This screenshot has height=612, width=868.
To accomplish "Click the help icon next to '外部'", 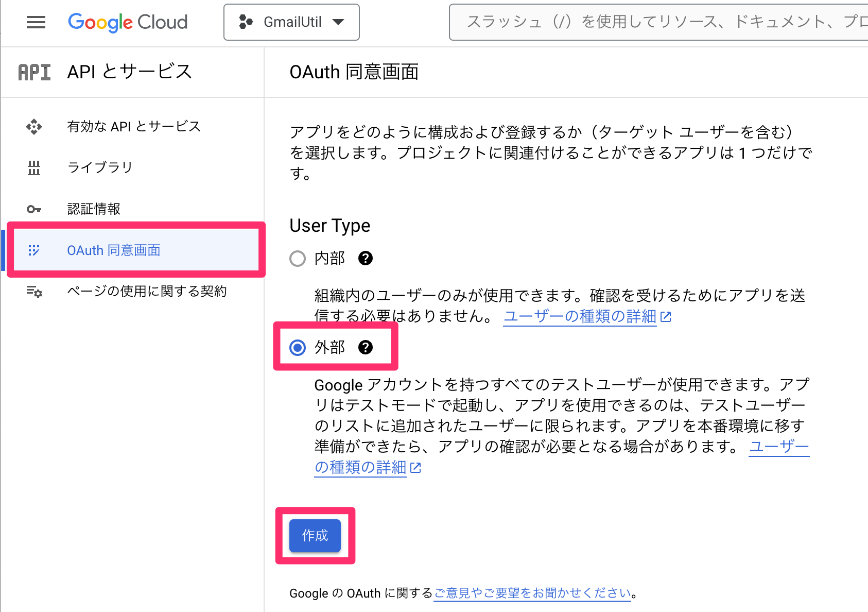I will 366,347.
